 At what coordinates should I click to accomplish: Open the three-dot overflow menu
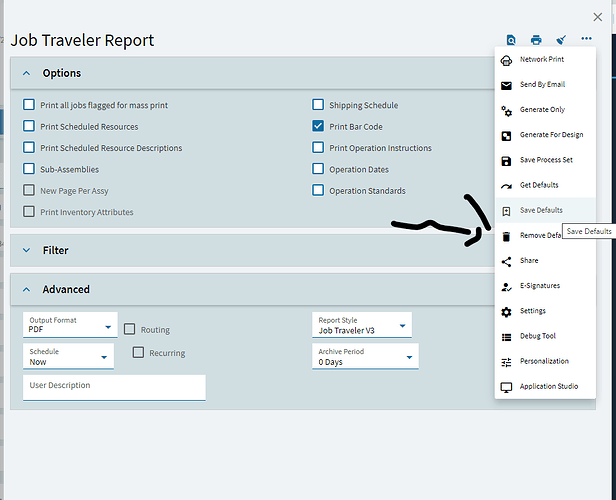coord(586,38)
